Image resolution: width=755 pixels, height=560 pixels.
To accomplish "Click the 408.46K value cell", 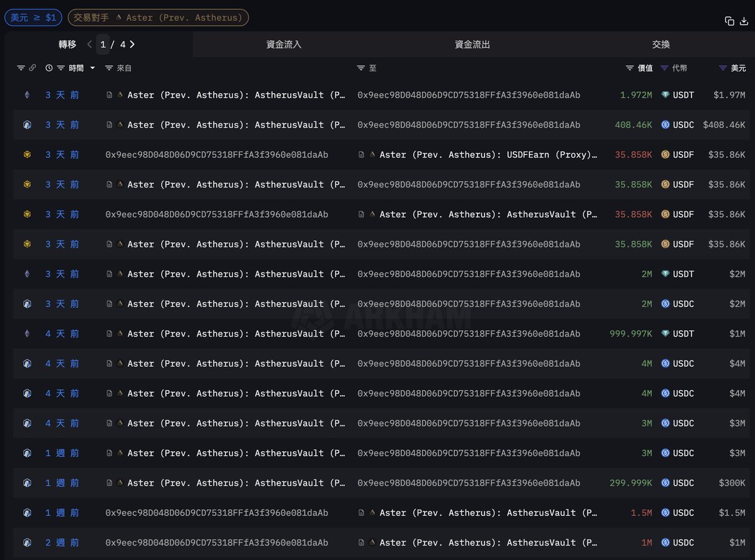I will [634, 125].
